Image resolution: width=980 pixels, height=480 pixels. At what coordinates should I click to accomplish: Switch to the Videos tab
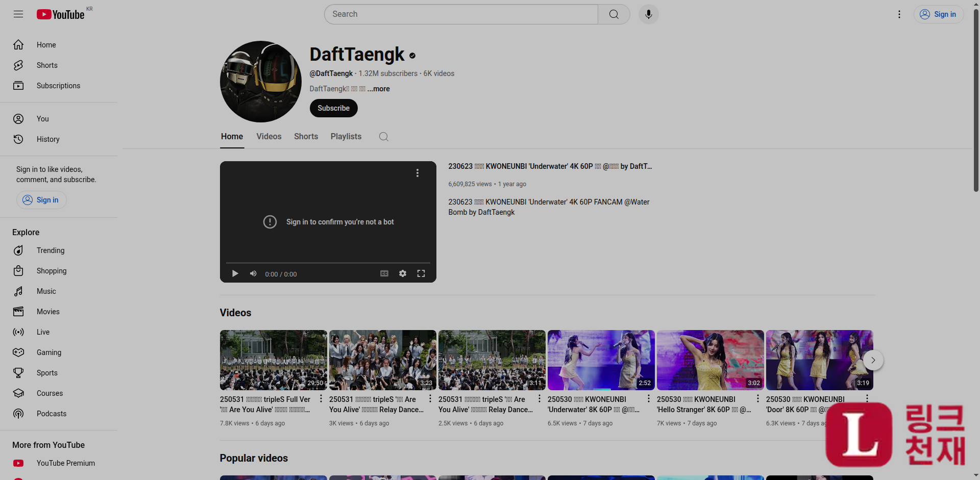[x=269, y=137]
